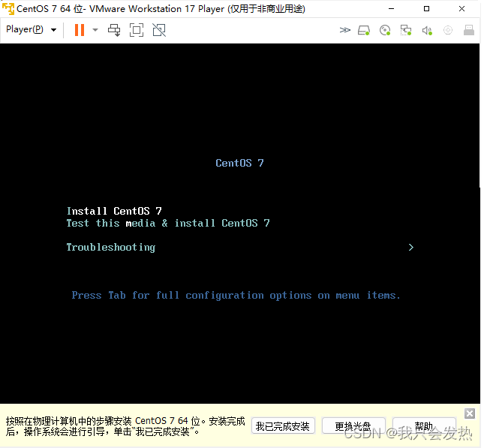This screenshot has height=448, width=484.
Task: Pause the virtual machine with the orange button
Action: 80,30
